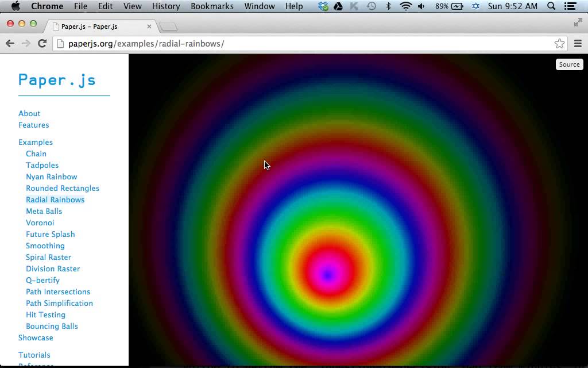Go to the About page
The width and height of the screenshot is (588, 368).
pyautogui.click(x=29, y=113)
